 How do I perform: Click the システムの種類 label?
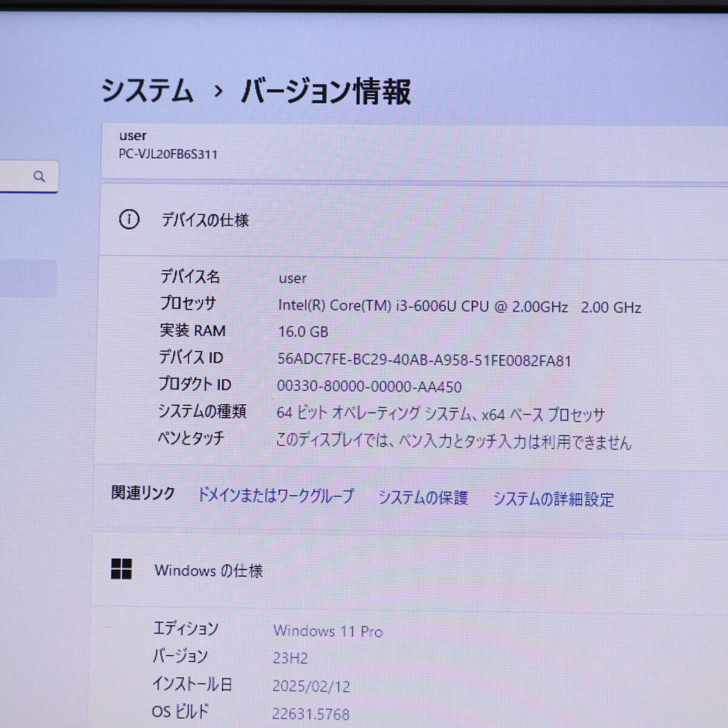point(202,411)
